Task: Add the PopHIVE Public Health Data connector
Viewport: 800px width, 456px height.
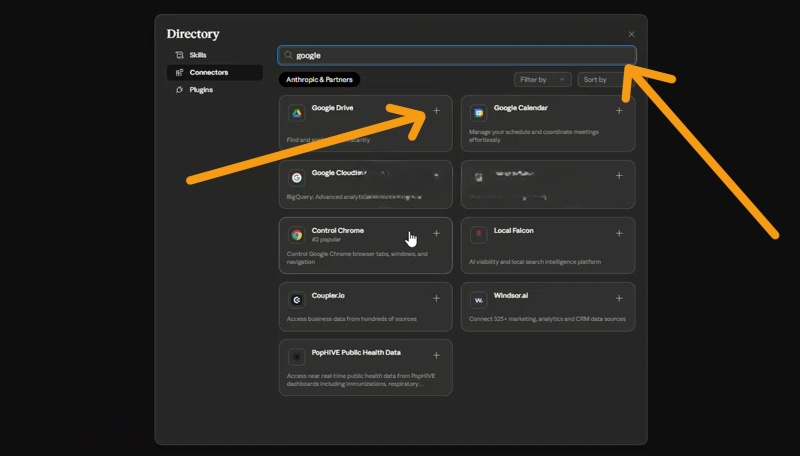Action: coord(436,356)
